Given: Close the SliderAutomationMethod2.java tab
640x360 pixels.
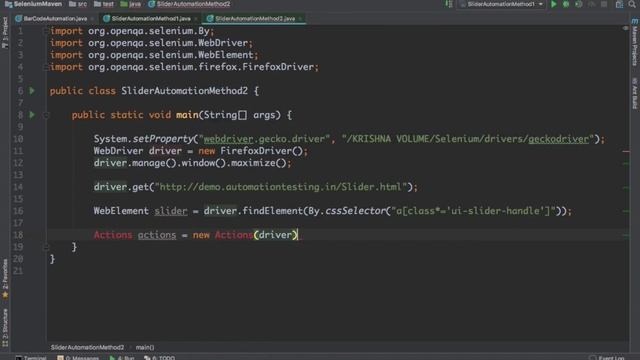Looking at the screenshot, I should pyautogui.click(x=301, y=19).
